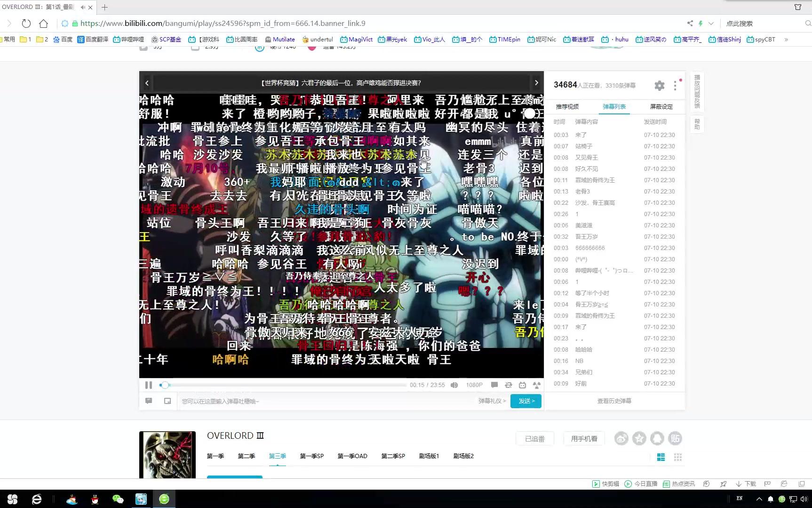Screen dimensions: 812x508
Task: Select the danmaku row 兄弟们
Action: click(614, 372)
